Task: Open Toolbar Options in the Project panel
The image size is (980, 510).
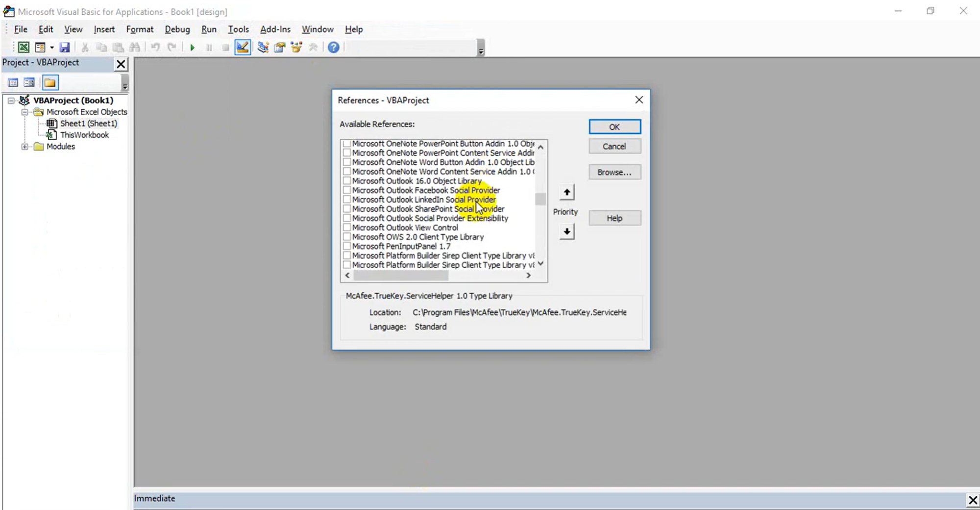Action: click(125, 83)
